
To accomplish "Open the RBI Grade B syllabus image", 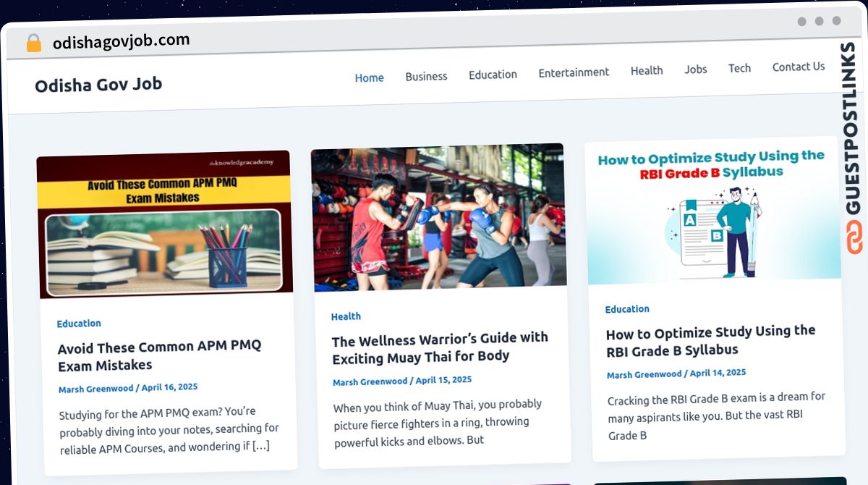I will pos(712,210).
